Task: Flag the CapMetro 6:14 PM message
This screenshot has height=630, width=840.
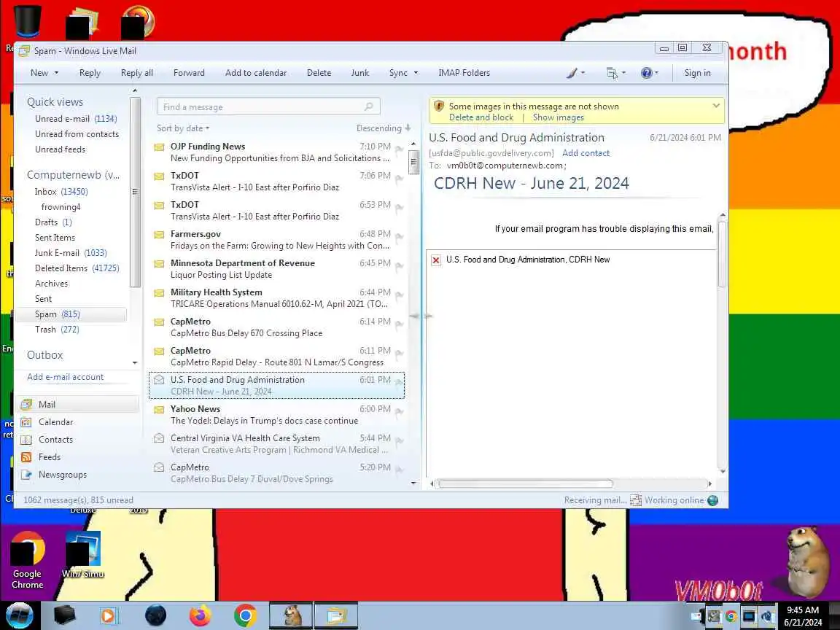Action: point(399,324)
